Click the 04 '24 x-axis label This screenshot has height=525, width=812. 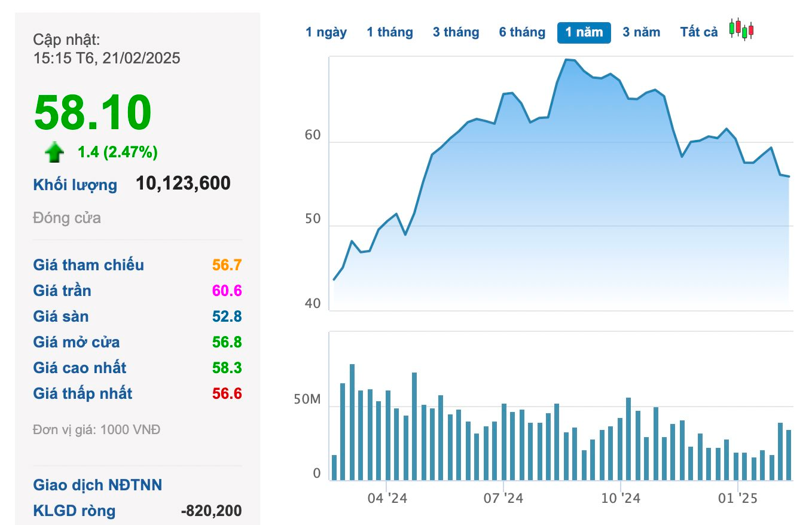tap(387, 497)
